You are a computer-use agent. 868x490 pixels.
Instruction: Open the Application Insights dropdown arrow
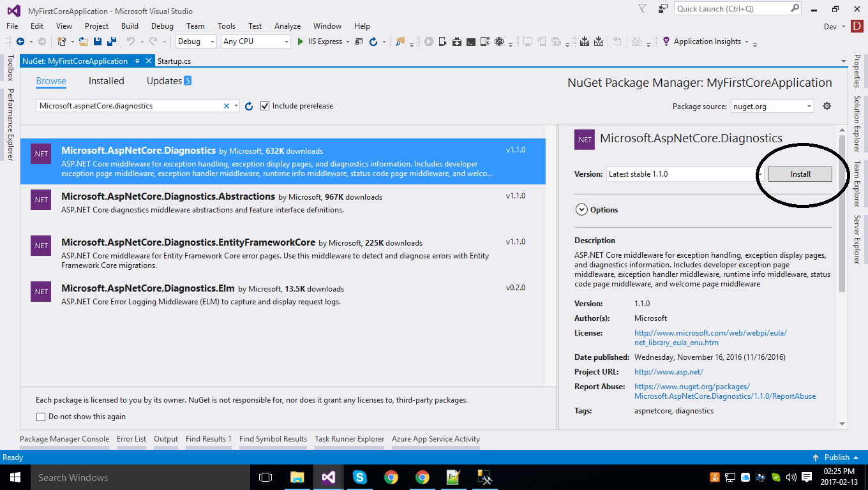[746, 41]
